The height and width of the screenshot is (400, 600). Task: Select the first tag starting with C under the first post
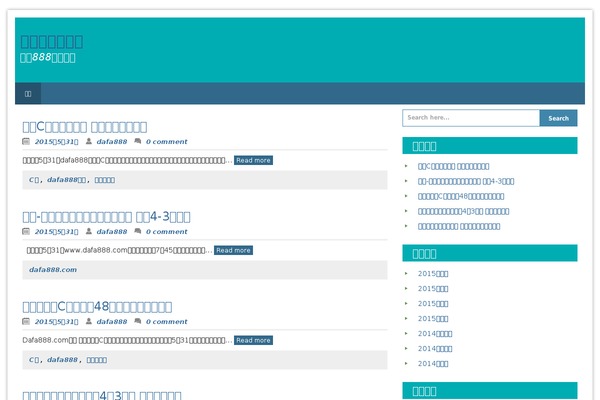pyautogui.click(x=34, y=180)
